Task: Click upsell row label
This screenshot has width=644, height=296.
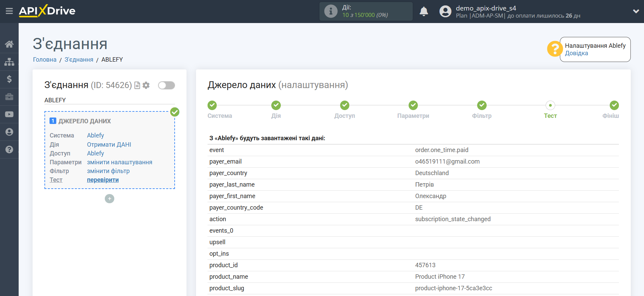Action: point(217,242)
